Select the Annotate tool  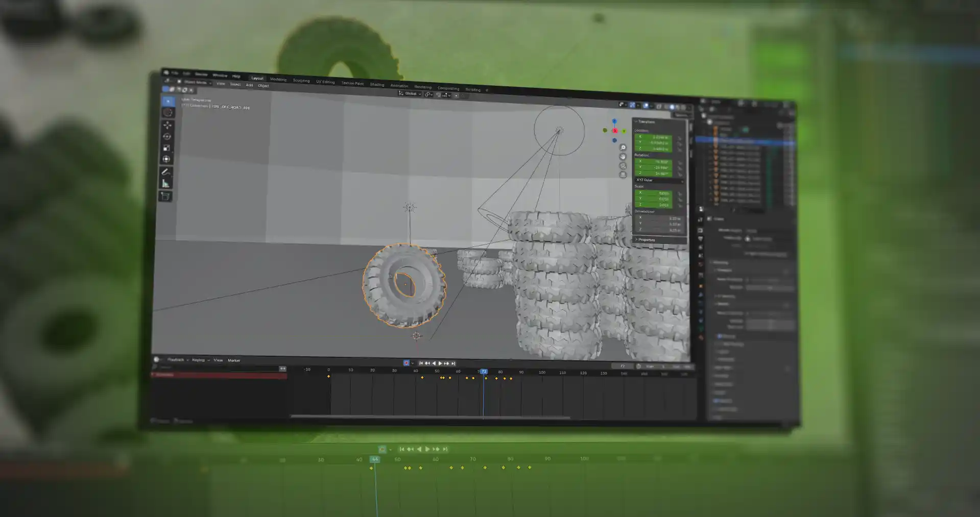[166, 172]
